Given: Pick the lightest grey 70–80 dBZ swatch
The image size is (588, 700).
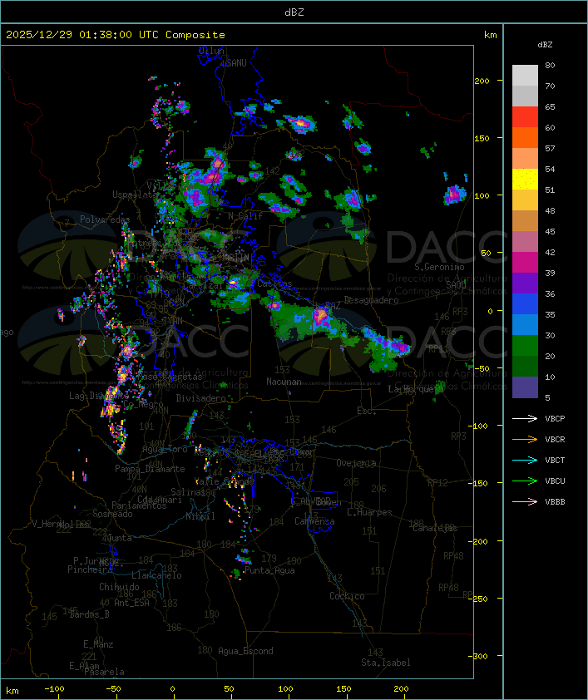Looking at the screenshot, I should (525, 76).
